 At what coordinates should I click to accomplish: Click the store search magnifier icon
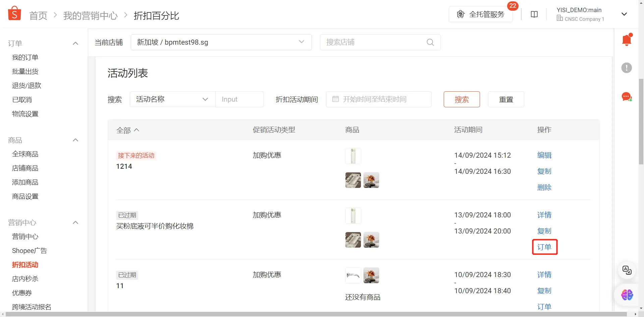coord(430,42)
